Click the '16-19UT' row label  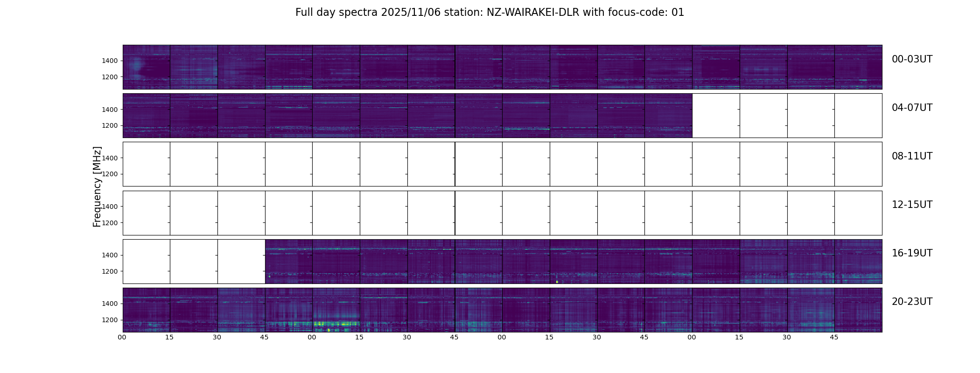click(x=912, y=253)
